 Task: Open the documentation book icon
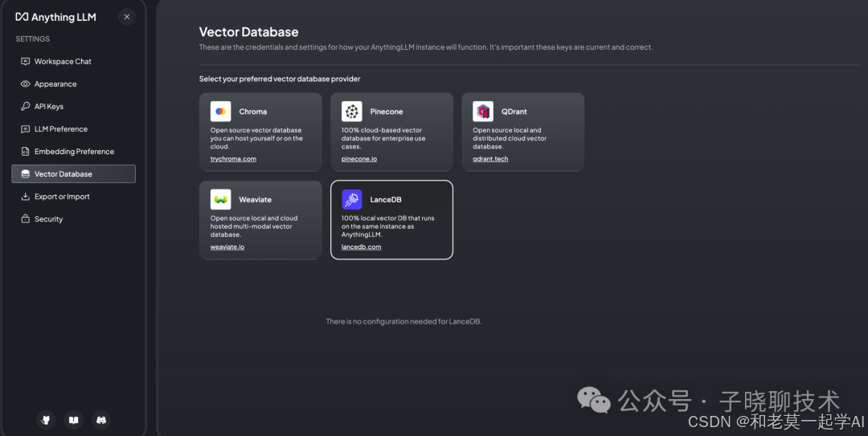pyautogui.click(x=74, y=420)
